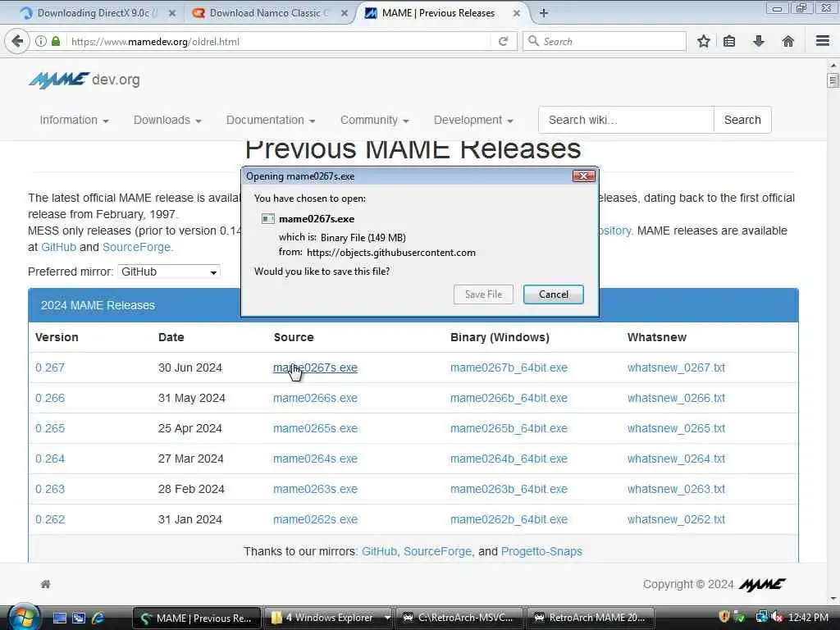
Task: Open the Windows Start orb
Action: pyautogui.click(x=22, y=617)
